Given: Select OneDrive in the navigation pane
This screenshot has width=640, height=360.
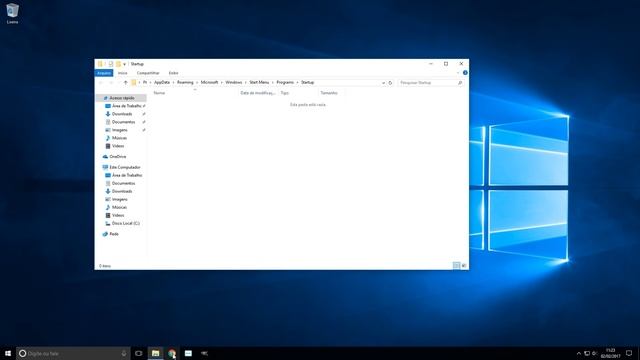Looking at the screenshot, I should 118,157.
